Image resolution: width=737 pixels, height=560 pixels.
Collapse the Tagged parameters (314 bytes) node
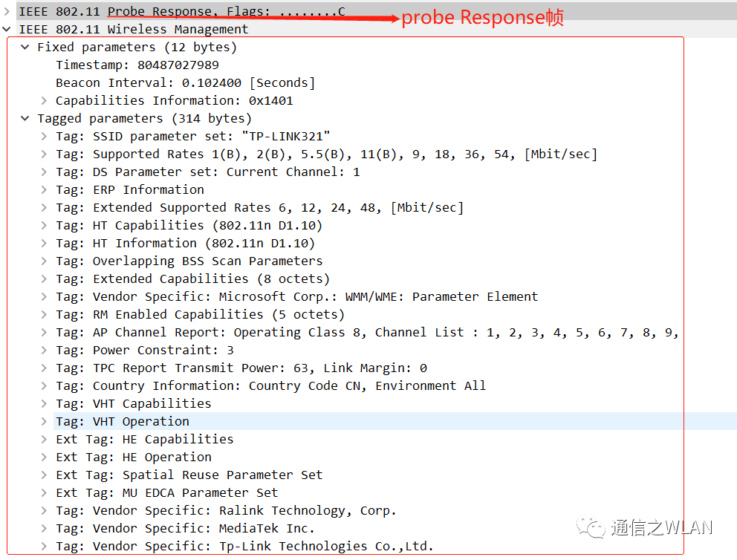[26, 118]
